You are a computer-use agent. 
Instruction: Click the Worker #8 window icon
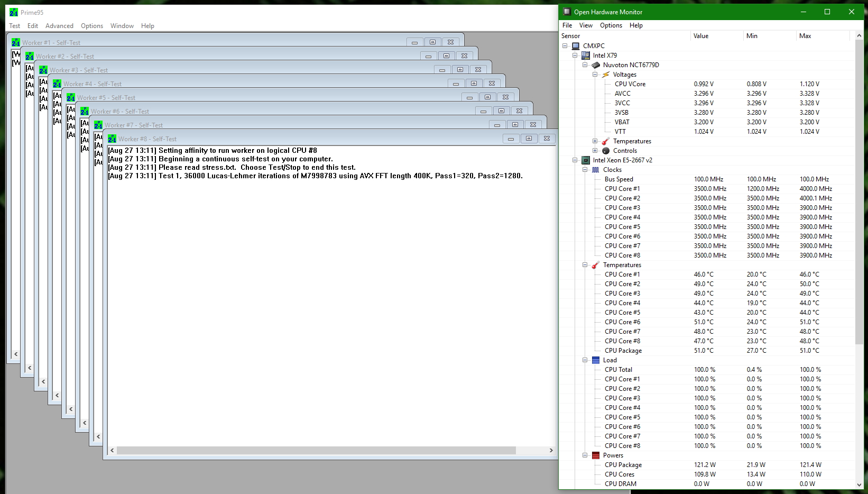click(x=112, y=139)
